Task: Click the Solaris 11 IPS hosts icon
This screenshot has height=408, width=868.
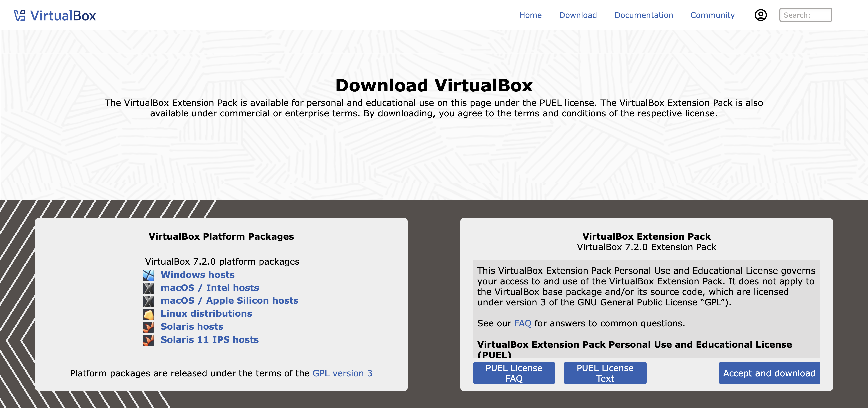Action: pyautogui.click(x=148, y=340)
